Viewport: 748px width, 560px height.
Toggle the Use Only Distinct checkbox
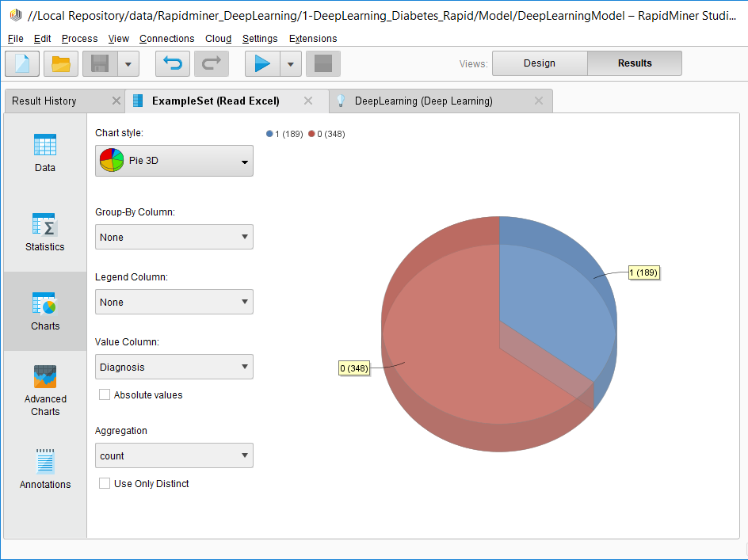tap(105, 483)
